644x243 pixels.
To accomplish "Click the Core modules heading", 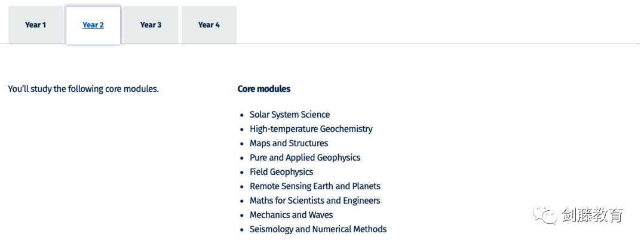I will (264, 89).
